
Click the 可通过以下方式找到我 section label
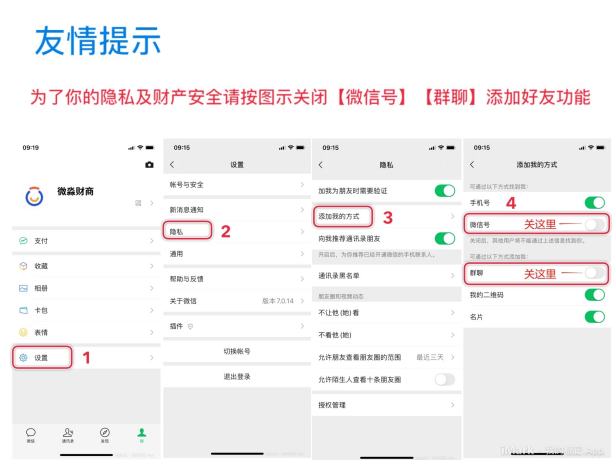499,186
